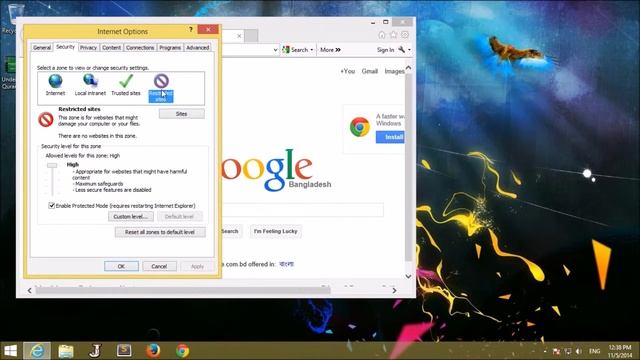This screenshot has height=360, width=640.
Task: Open the browser Tools gear icon
Action: (404, 35)
